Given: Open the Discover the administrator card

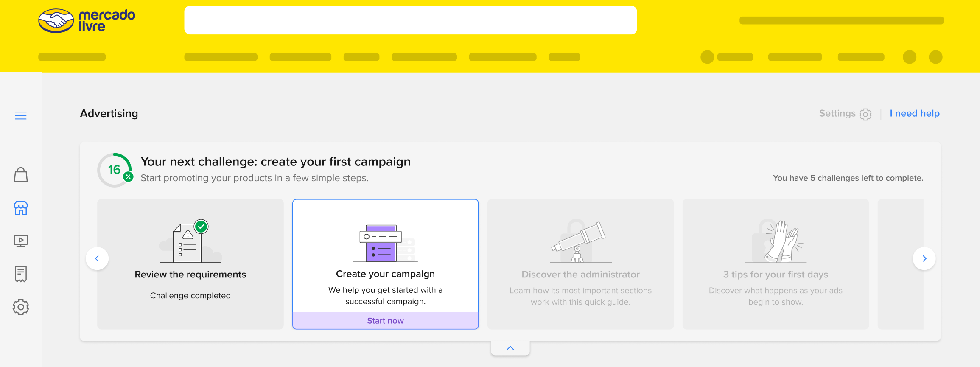Looking at the screenshot, I should click(x=580, y=264).
